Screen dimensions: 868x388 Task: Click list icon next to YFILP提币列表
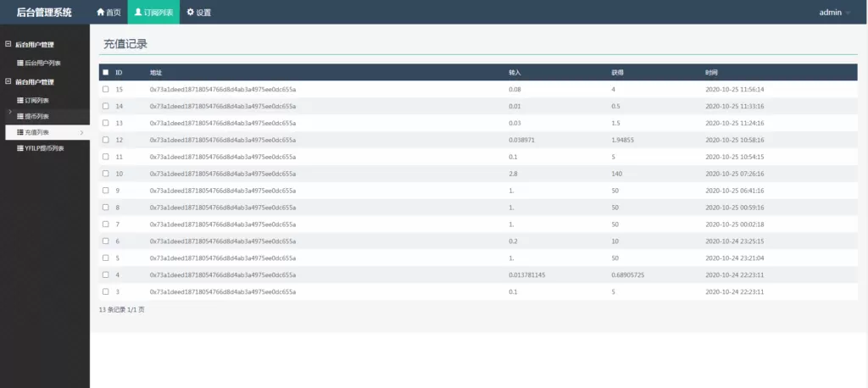(x=20, y=148)
